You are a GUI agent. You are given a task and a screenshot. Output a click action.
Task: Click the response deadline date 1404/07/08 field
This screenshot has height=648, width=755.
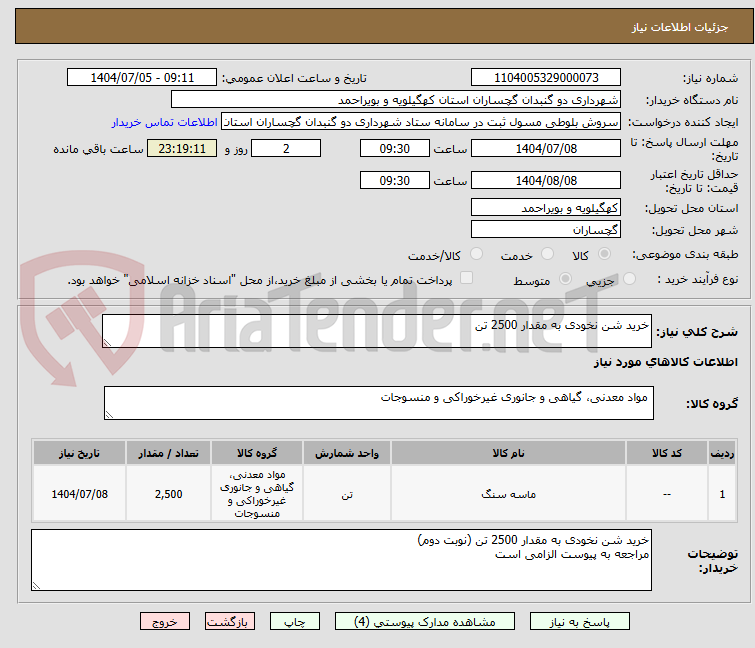546,148
